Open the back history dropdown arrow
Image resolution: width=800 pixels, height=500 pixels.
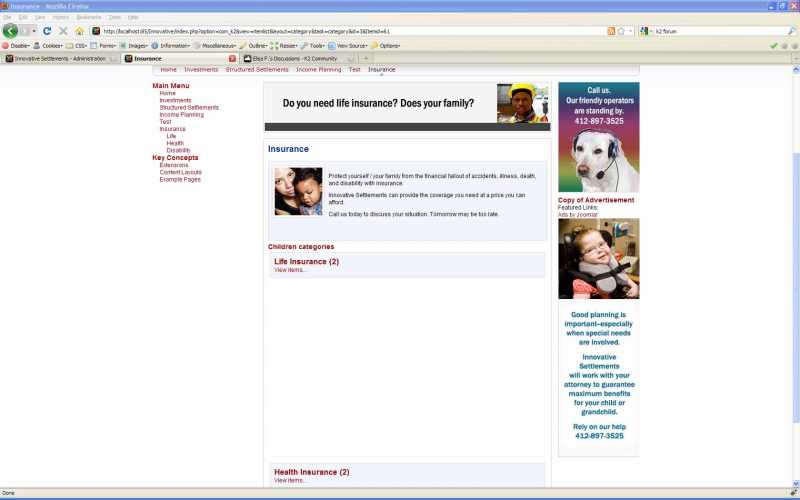point(34,31)
